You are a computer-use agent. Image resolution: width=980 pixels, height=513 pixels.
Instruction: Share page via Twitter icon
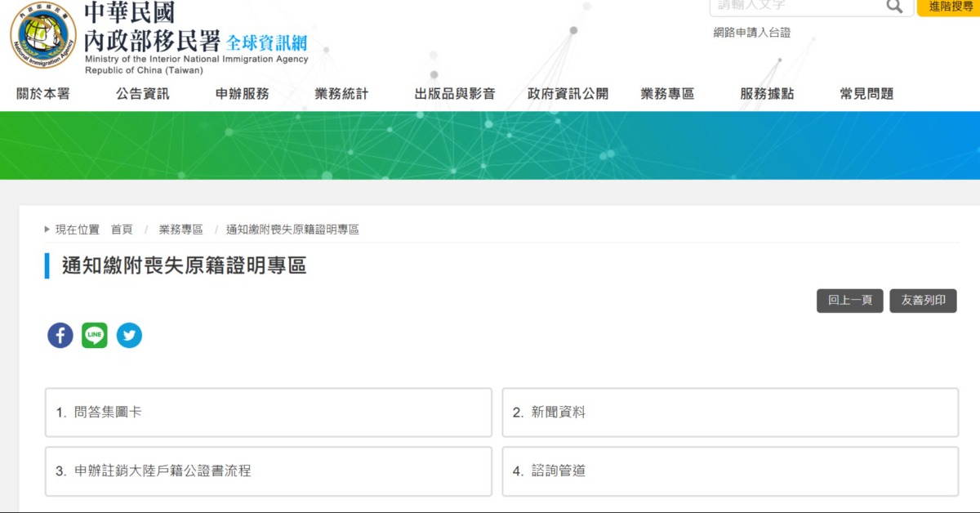pyautogui.click(x=129, y=335)
